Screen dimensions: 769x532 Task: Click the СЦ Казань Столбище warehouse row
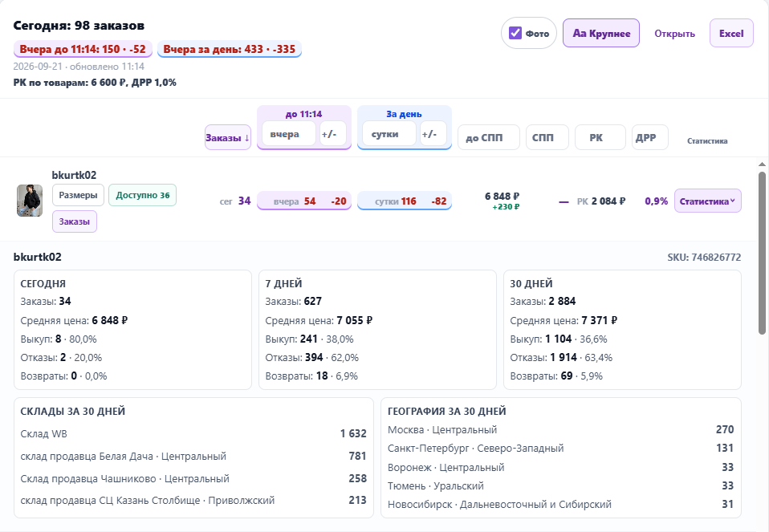pyautogui.click(x=193, y=501)
